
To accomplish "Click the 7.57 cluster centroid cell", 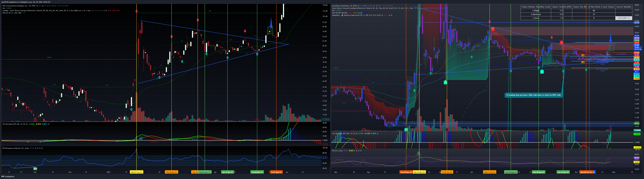I will (561, 11).
